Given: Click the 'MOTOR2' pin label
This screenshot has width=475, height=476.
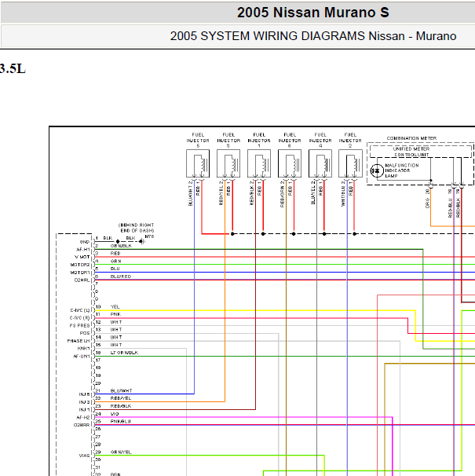Looking at the screenshot, I should (x=80, y=265).
